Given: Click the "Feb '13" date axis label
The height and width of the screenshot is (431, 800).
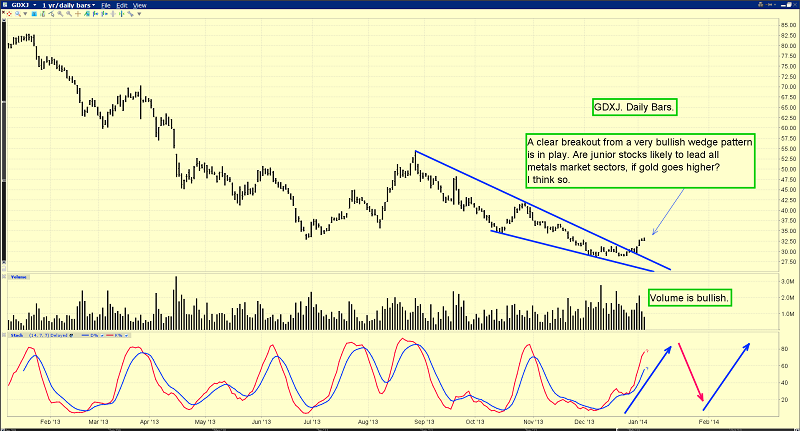Looking at the screenshot, I should coord(49,422).
